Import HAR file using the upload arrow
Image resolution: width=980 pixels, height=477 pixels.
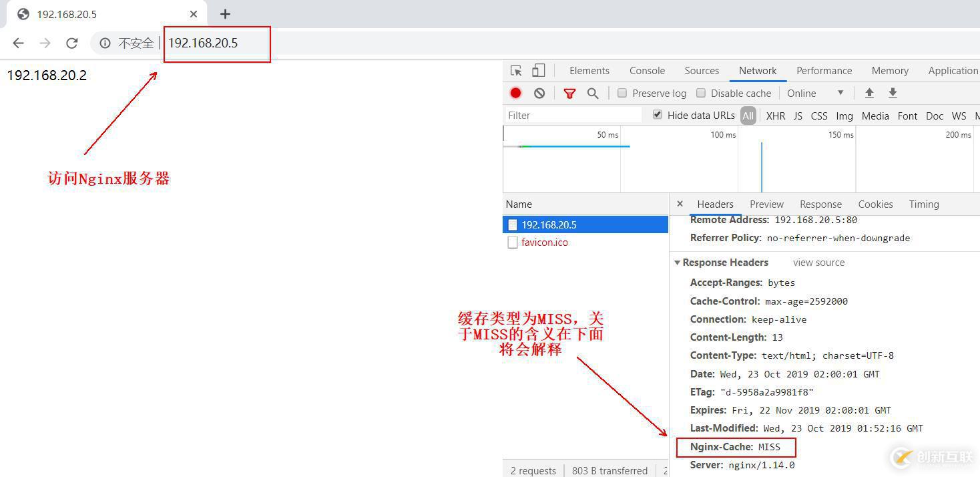[869, 93]
